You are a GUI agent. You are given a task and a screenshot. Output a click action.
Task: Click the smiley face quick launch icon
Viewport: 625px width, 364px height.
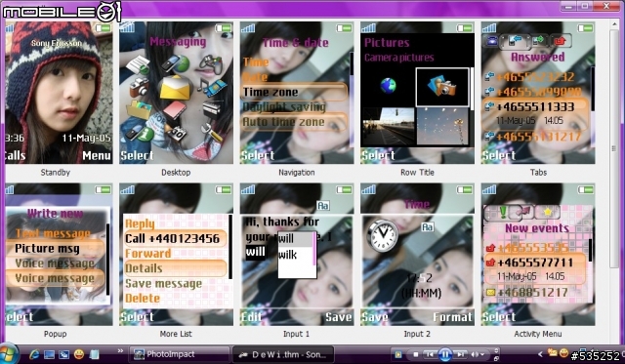(x=79, y=354)
